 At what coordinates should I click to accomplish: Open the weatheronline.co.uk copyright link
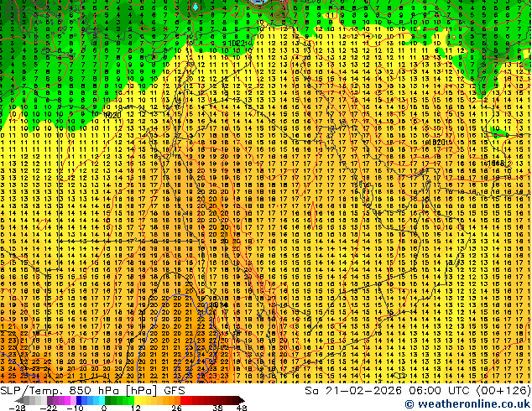coord(468,404)
